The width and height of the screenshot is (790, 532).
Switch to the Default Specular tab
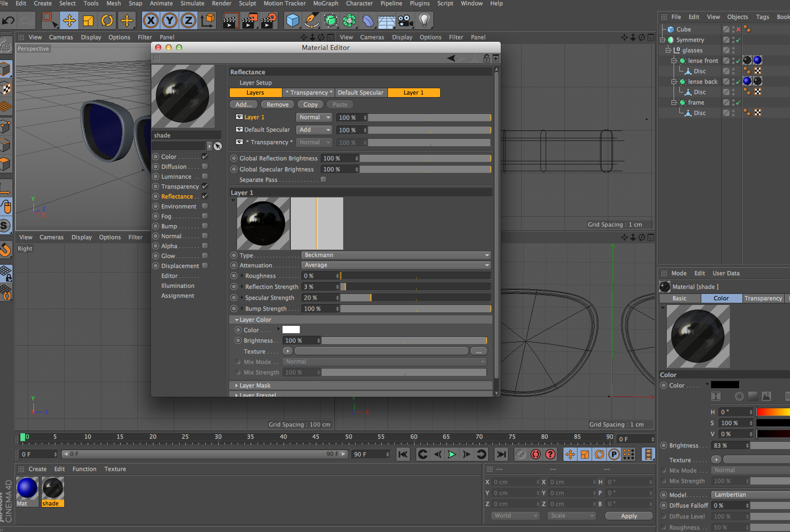(360, 93)
